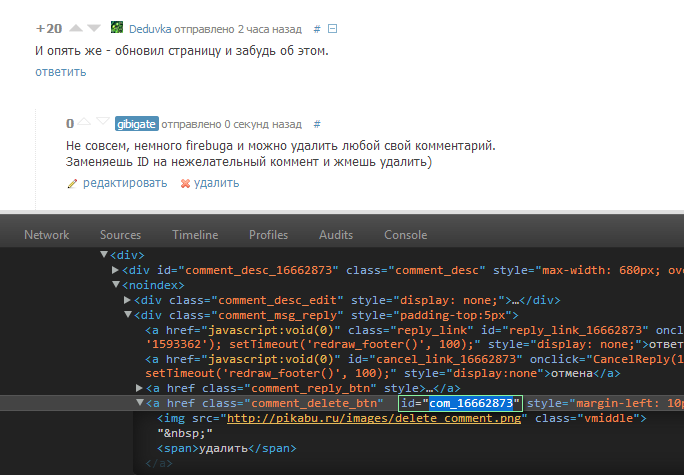
Task: Click Deduvka's avatar icon
Action: (117, 28)
